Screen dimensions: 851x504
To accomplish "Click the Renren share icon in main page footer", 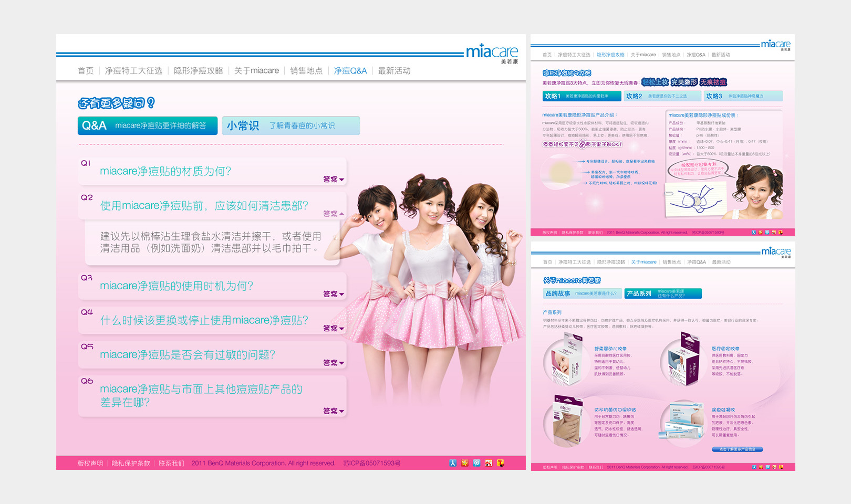I will pyautogui.click(x=453, y=463).
